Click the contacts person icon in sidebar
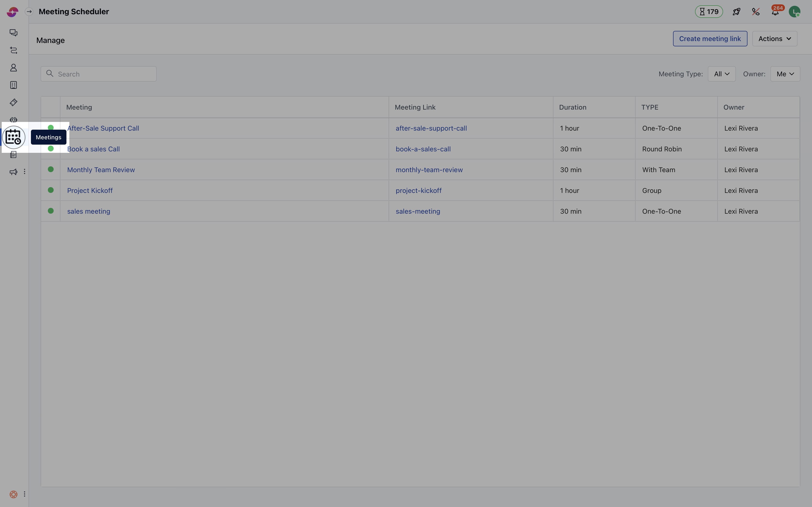Screen dimensions: 812x507 pyautogui.click(x=14, y=68)
